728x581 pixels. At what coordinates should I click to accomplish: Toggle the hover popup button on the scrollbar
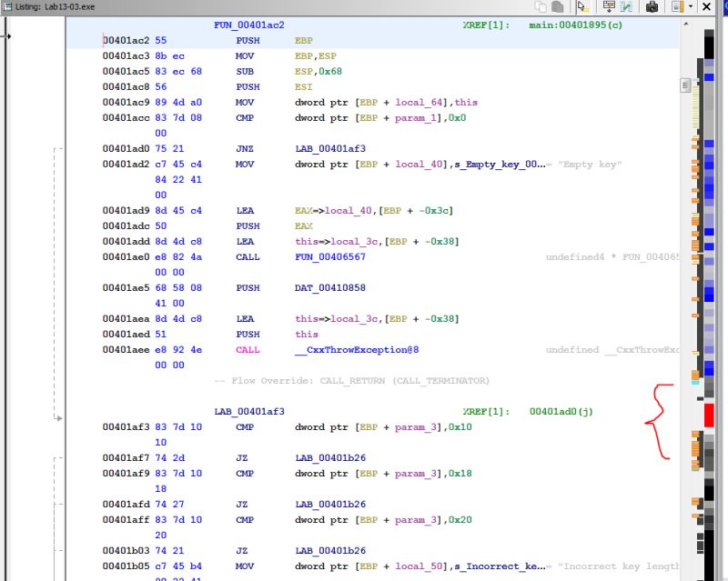(685, 84)
